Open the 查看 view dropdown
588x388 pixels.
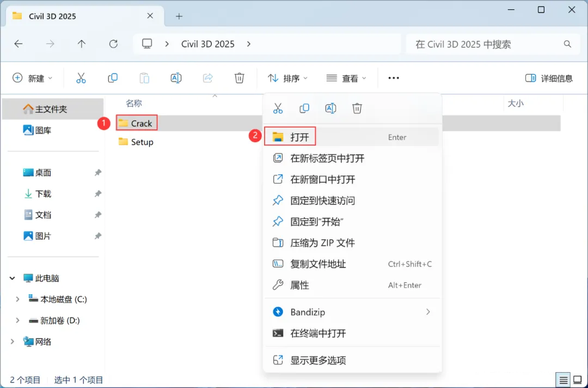(x=346, y=78)
